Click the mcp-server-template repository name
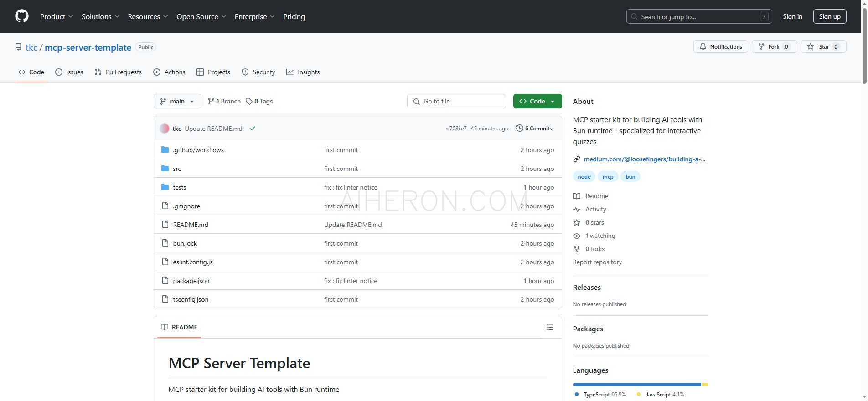 pos(88,47)
